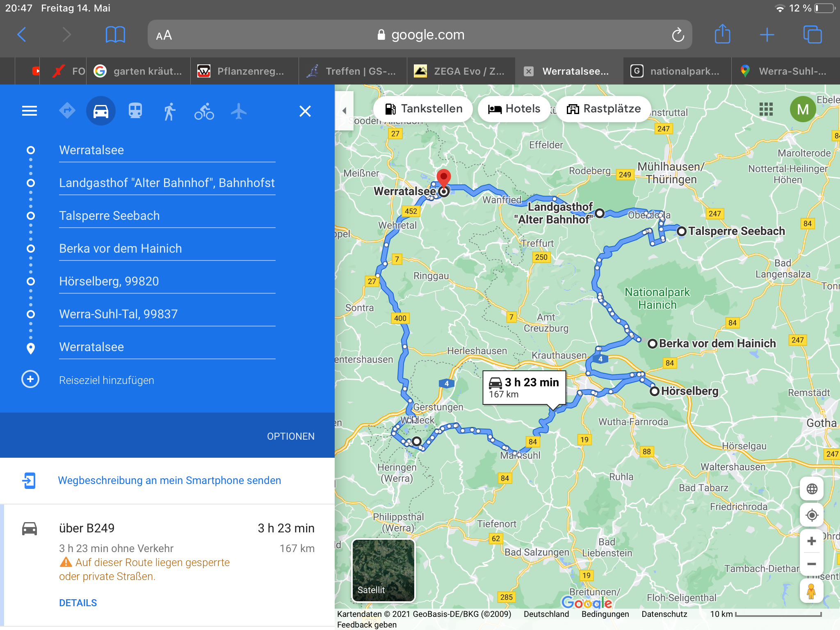Zoom out on the map
This screenshot has height=630, width=840.
click(x=812, y=564)
